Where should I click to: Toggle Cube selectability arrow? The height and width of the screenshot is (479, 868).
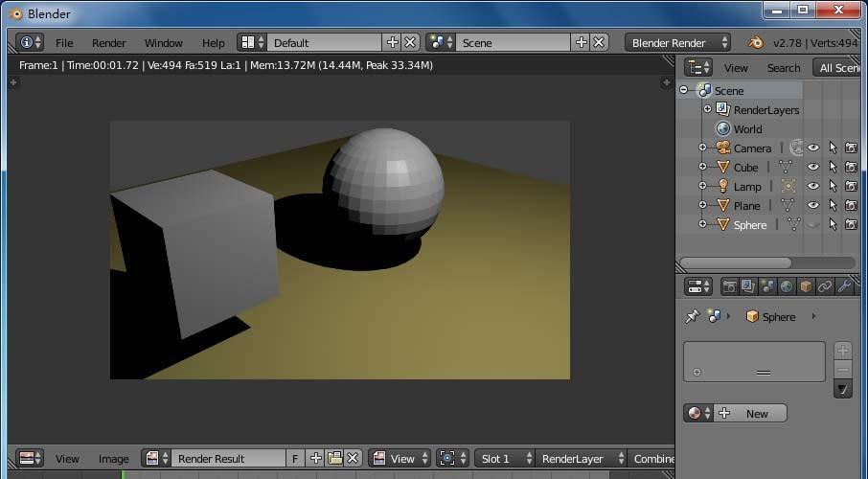point(833,167)
